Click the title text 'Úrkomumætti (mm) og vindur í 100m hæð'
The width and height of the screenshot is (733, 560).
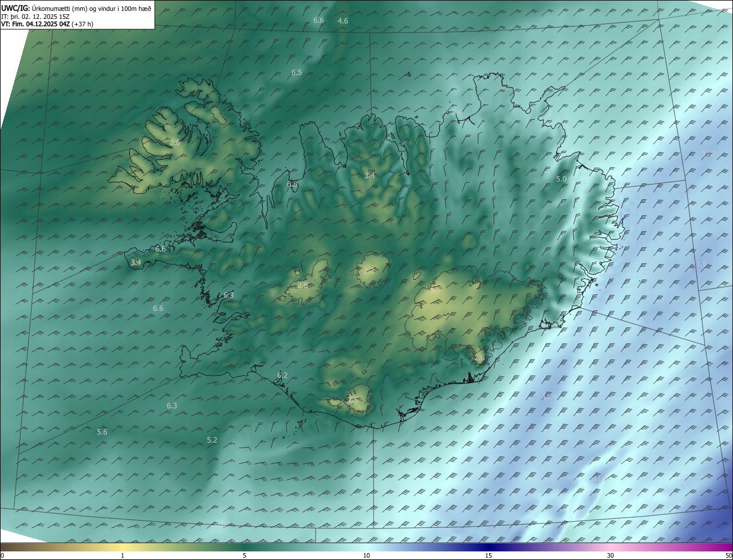(91, 8)
